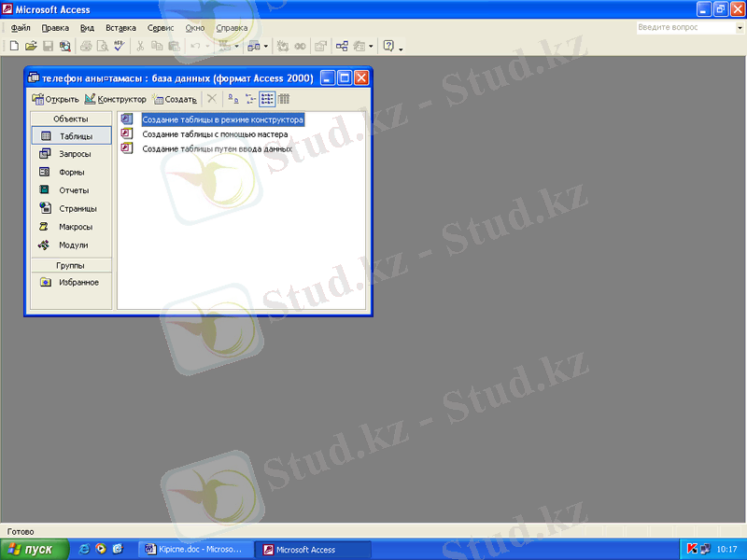Click the Properties icon in toolbar

pos(320,46)
